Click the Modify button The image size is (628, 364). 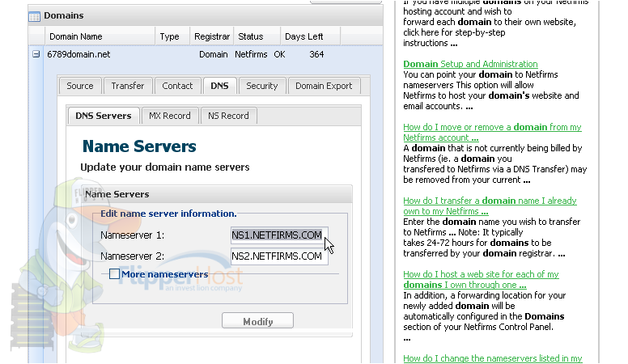[257, 321]
